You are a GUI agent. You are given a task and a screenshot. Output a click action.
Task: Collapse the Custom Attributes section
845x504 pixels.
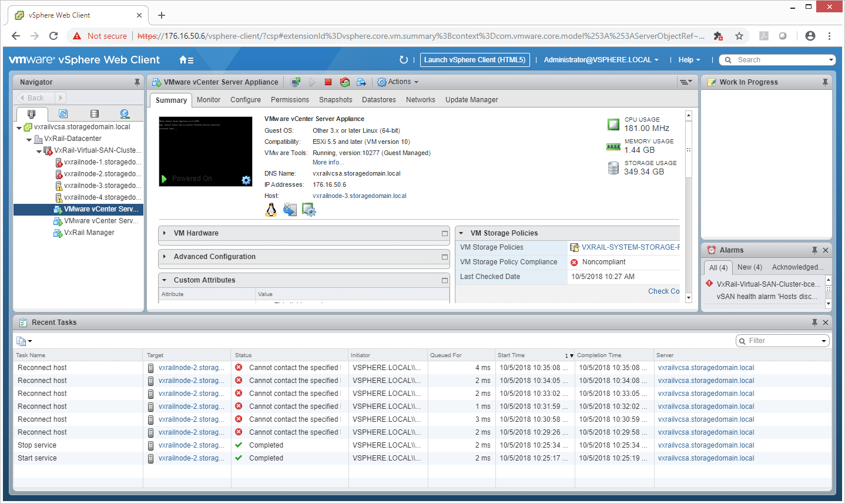point(165,280)
